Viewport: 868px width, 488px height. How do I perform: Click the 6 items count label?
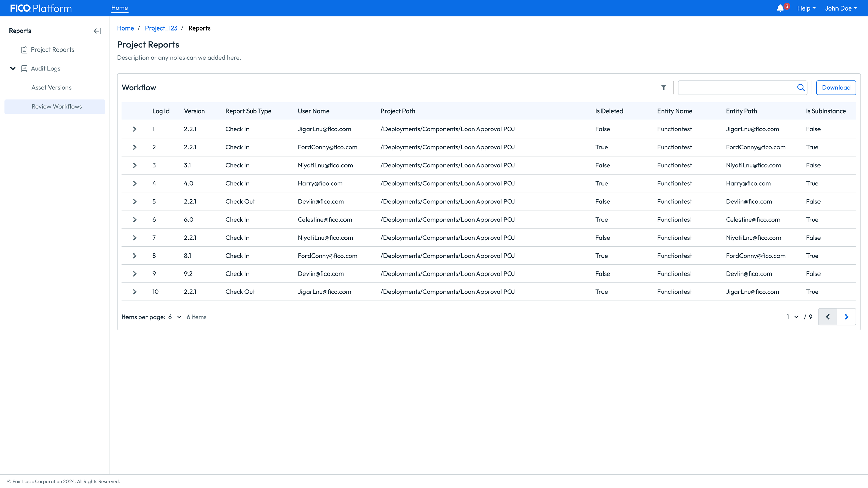[x=196, y=317]
